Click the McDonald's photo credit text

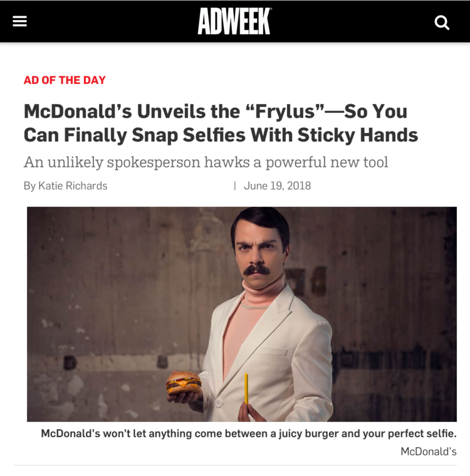(x=429, y=452)
